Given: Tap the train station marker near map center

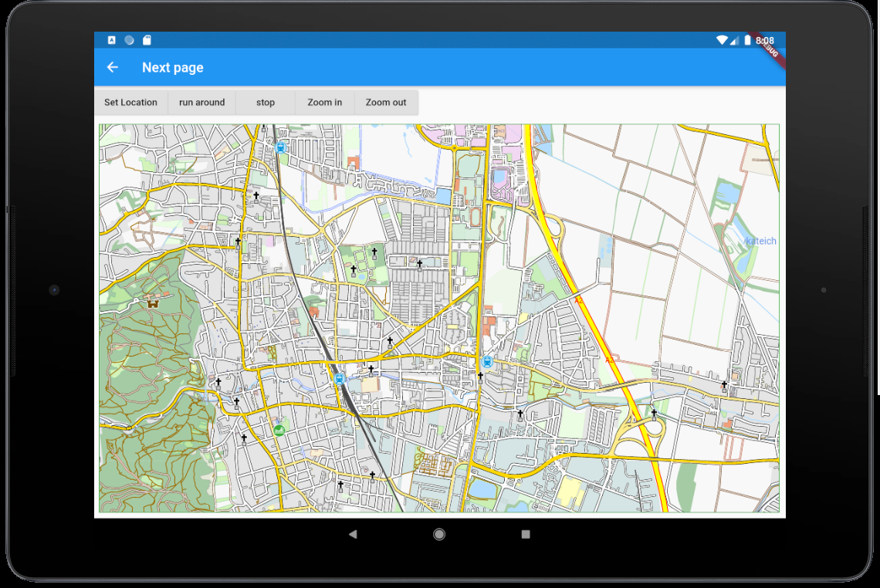Looking at the screenshot, I should [x=341, y=378].
